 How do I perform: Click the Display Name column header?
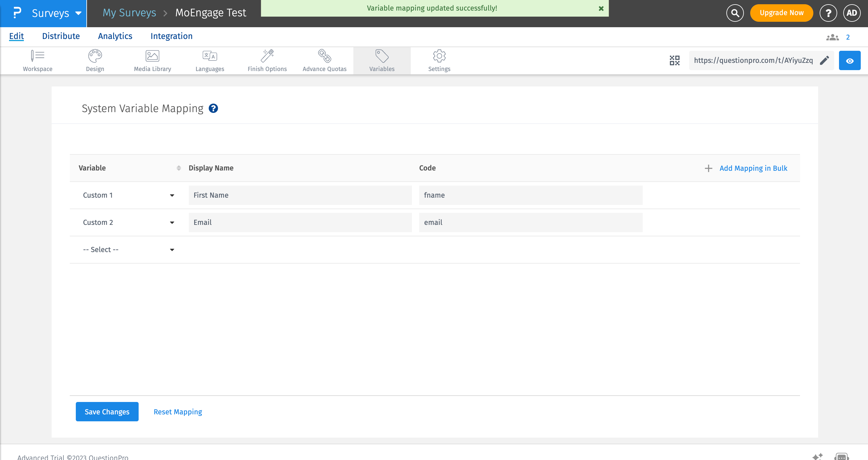(x=211, y=168)
